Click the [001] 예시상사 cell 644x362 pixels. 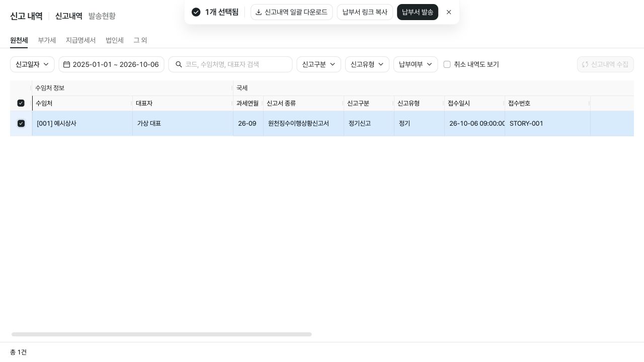click(x=82, y=123)
